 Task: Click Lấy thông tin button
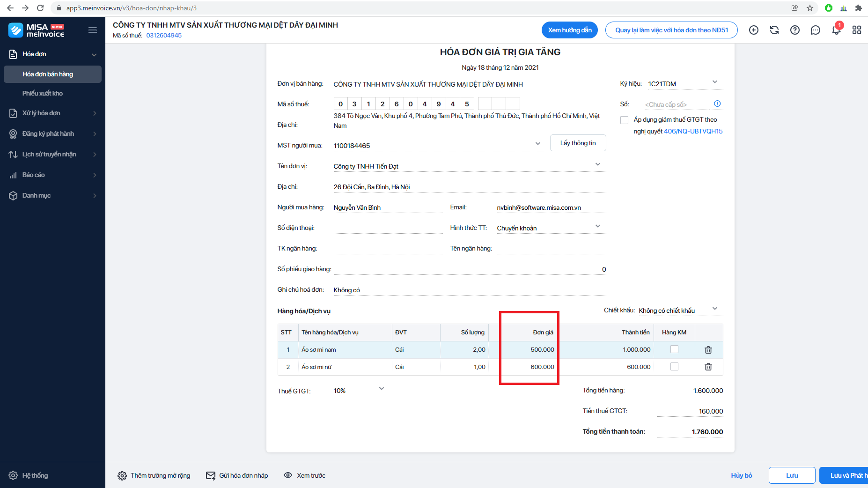click(x=578, y=143)
